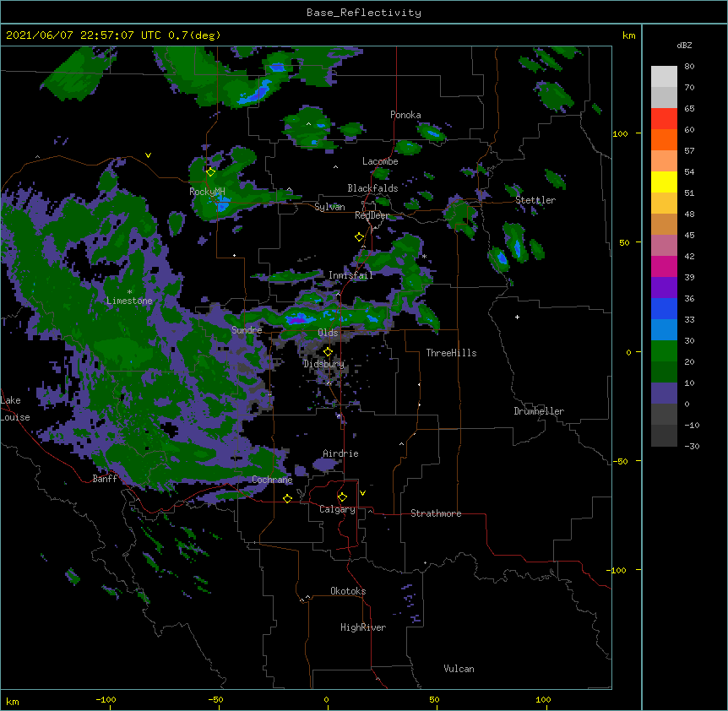
Task: Click the Base_Reflectivity title text
Action: (x=364, y=13)
